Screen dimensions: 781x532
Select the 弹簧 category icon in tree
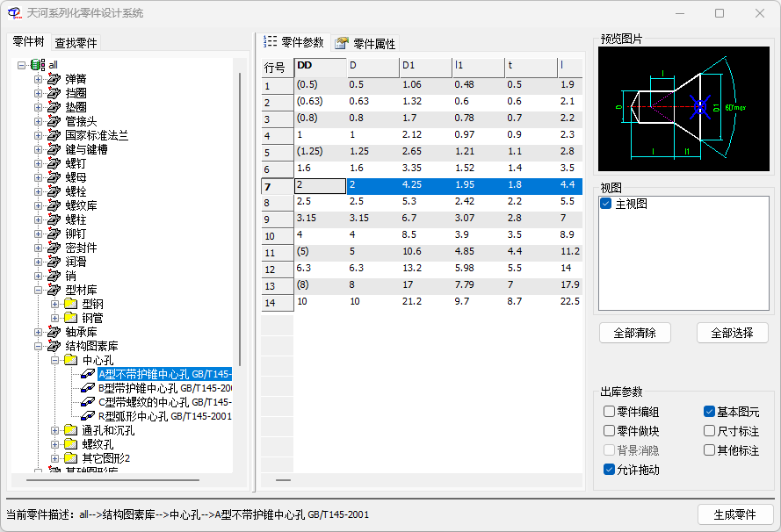point(54,79)
